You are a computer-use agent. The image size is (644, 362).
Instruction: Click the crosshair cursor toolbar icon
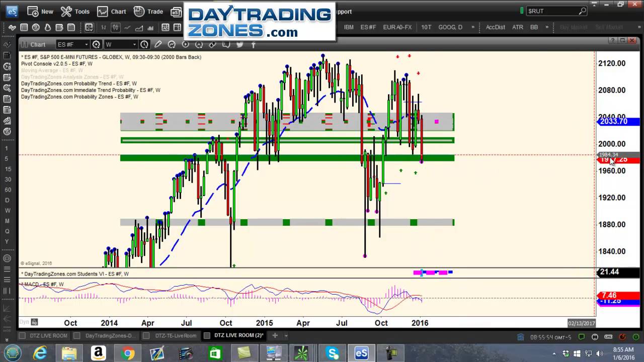point(89,27)
